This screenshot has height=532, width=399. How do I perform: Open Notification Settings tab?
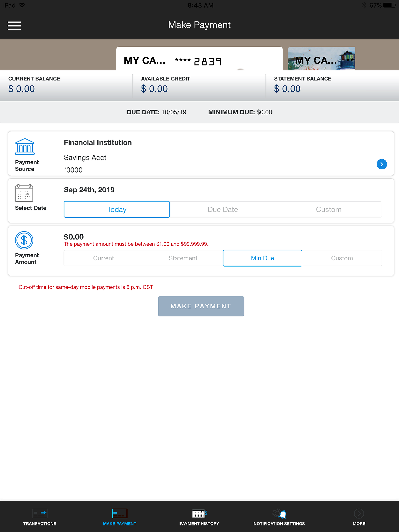[x=279, y=517]
